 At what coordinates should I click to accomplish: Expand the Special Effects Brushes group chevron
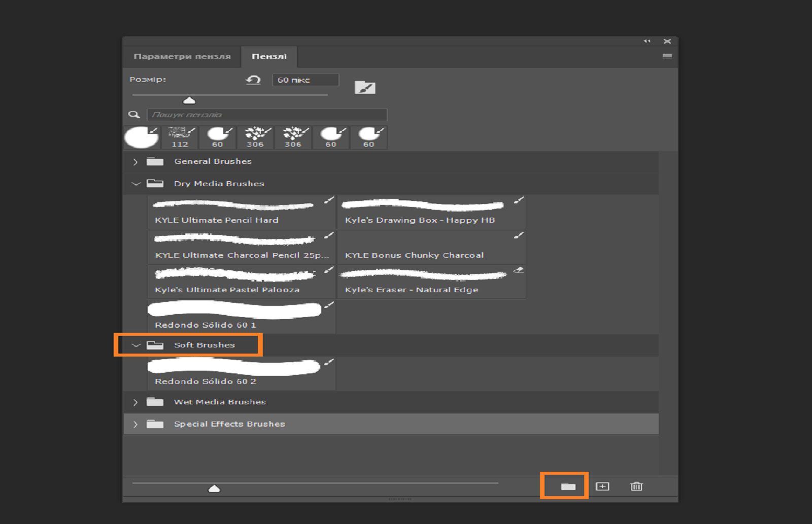pos(136,424)
